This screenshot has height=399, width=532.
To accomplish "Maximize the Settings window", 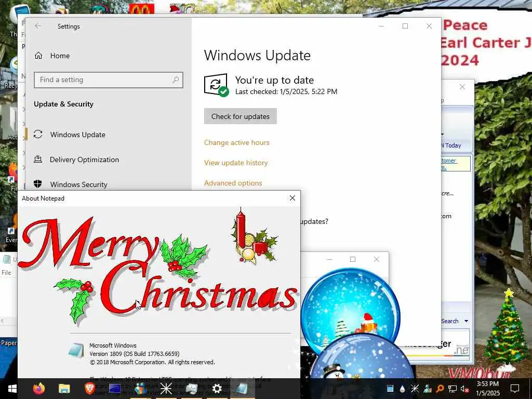I will (x=405, y=26).
